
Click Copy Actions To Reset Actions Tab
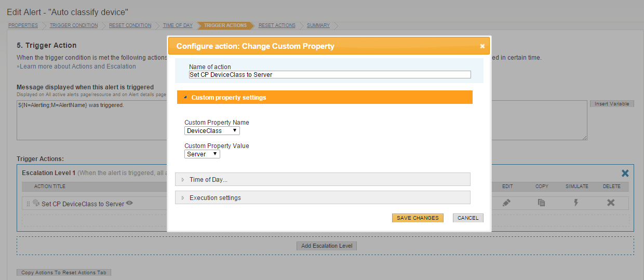[64, 273]
